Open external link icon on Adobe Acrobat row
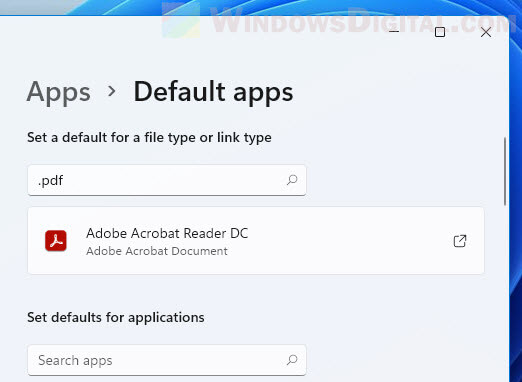The height and width of the screenshot is (382, 522). tap(460, 241)
